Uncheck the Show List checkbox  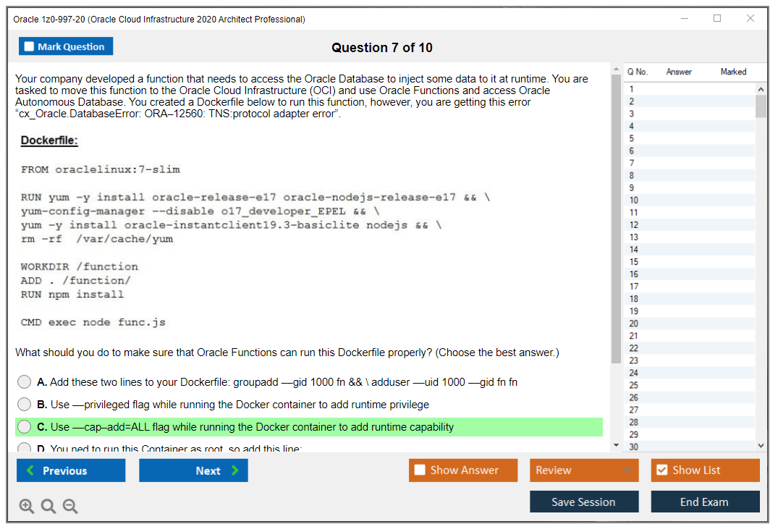[x=663, y=470]
